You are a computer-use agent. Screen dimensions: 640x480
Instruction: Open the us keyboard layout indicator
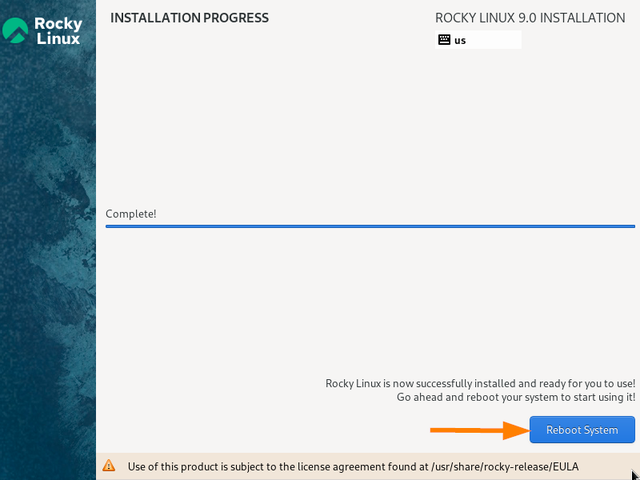point(478,40)
